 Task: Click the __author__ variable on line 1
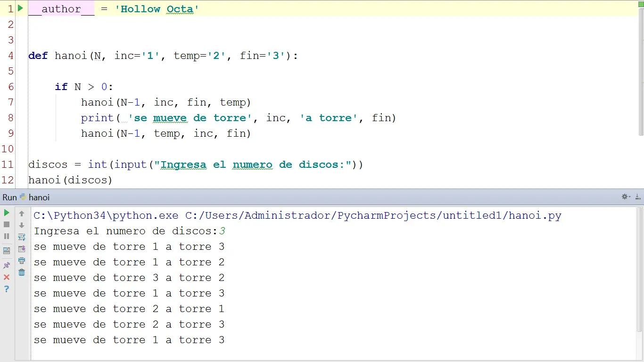61,9
